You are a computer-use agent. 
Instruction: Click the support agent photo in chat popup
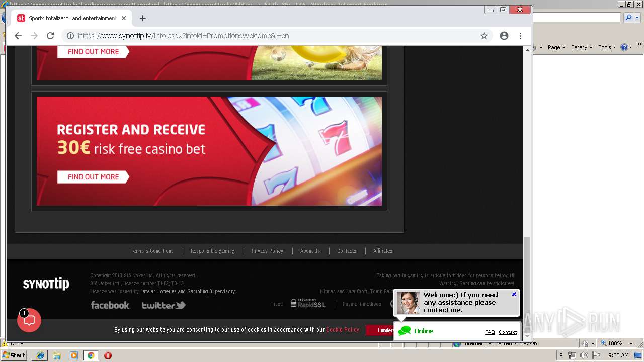[408, 303]
